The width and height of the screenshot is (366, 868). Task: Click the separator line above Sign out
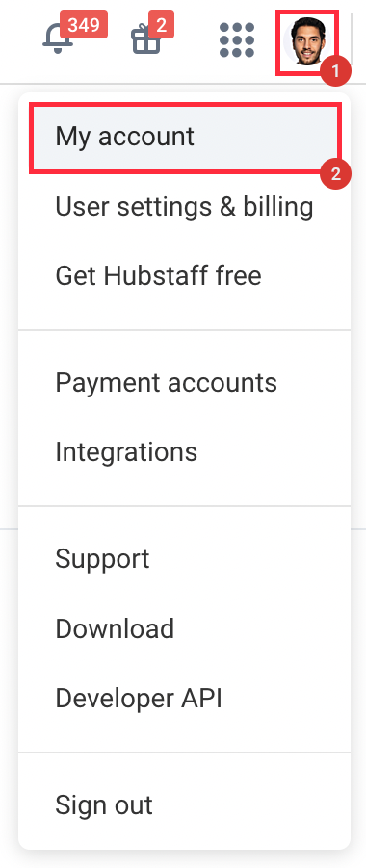click(184, 753)
